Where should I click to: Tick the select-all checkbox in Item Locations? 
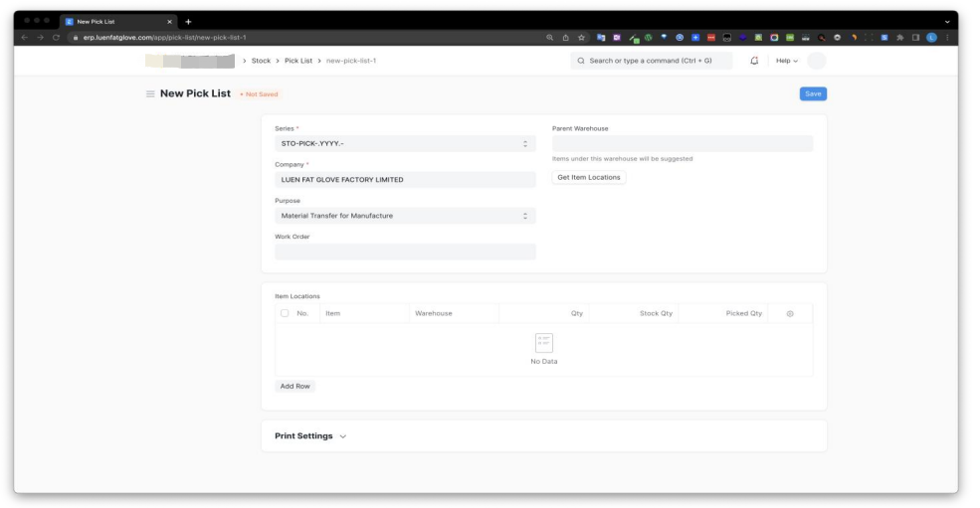[x=285, y=313]
